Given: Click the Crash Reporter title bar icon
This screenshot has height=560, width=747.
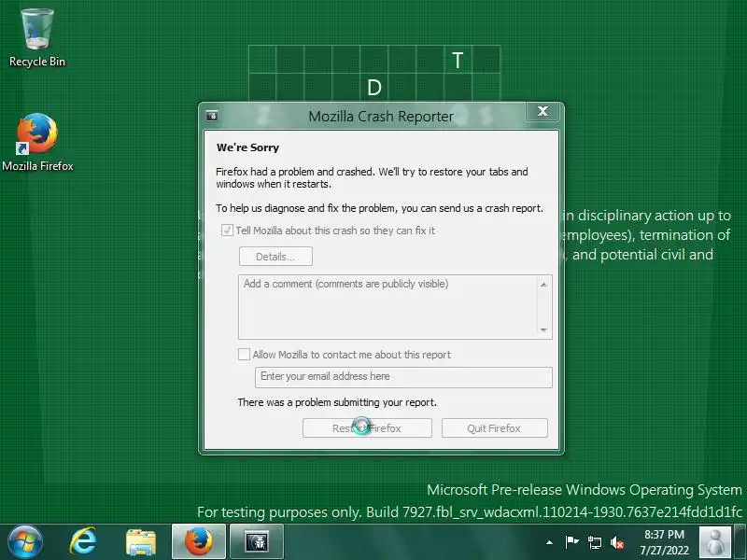Looking at the screenshot, I should tap(212, 116).
